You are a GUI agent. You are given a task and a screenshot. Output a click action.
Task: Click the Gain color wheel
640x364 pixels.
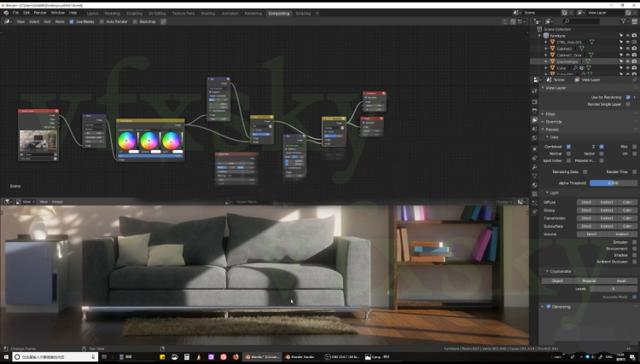click(x=171, y=141)
